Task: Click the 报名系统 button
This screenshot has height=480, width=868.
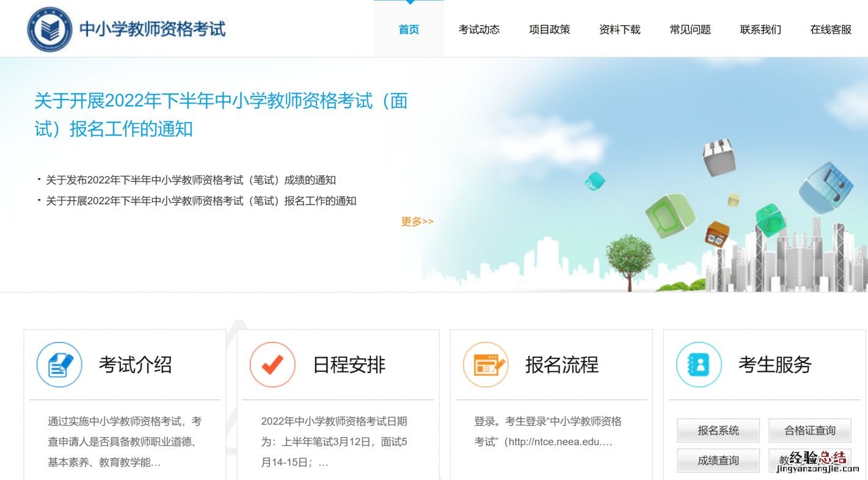Action: [718, 431]
